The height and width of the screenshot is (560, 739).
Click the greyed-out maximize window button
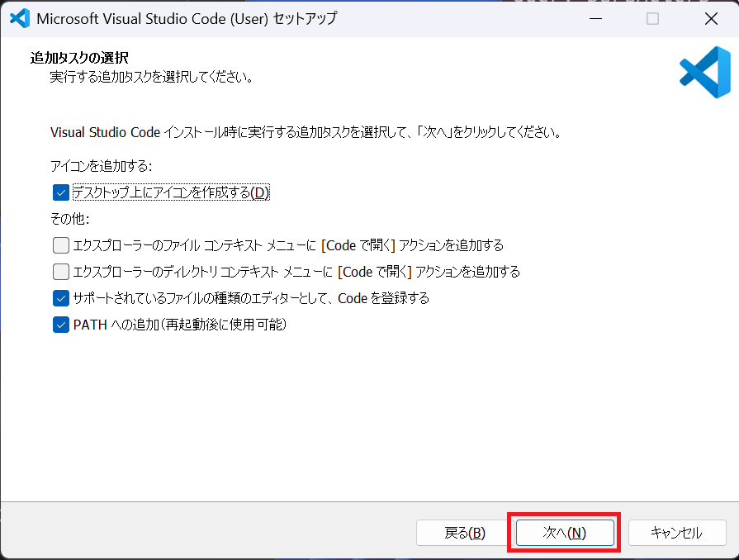(652, 19)
